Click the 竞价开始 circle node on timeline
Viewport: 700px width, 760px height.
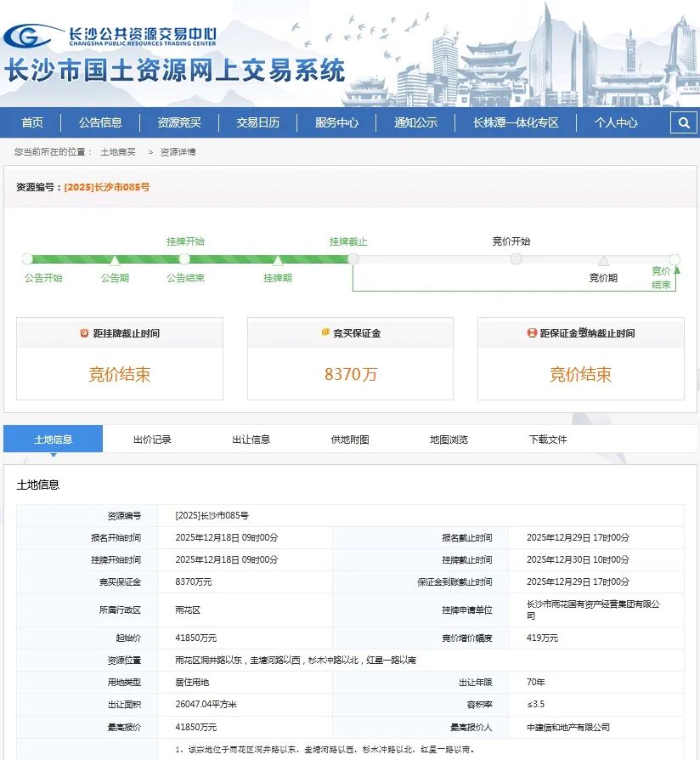(x=516, y=258)
